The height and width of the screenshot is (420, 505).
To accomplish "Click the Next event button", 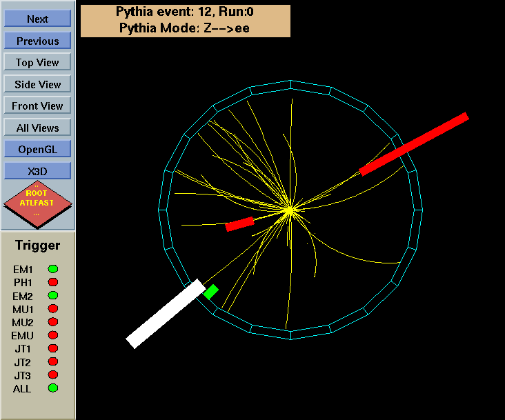I will point(37,19).
